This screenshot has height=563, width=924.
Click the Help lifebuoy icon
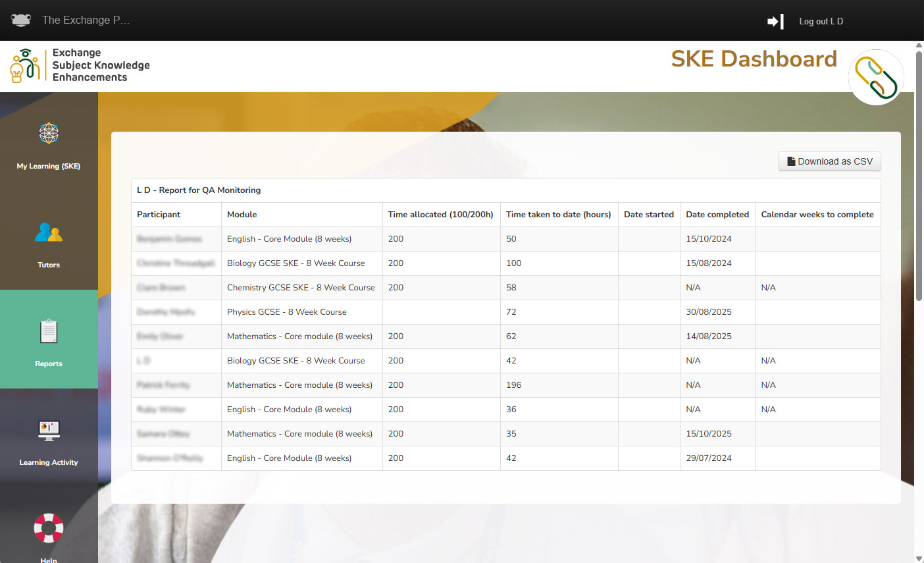click(x=49, y=528)
